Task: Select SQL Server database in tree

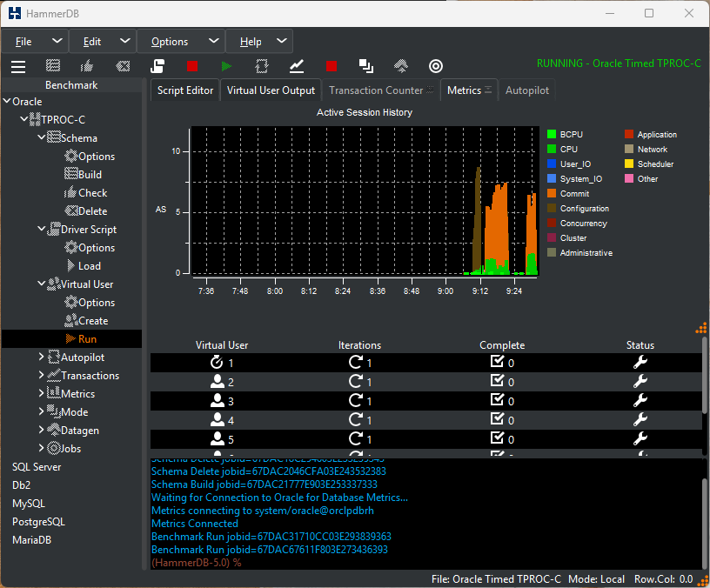Action: click(37, 467)
